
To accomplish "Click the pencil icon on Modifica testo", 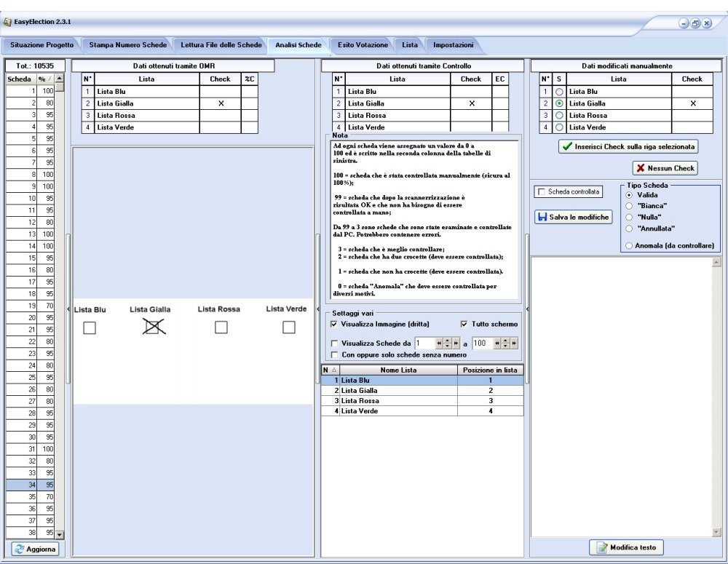I will coord(601,547).
